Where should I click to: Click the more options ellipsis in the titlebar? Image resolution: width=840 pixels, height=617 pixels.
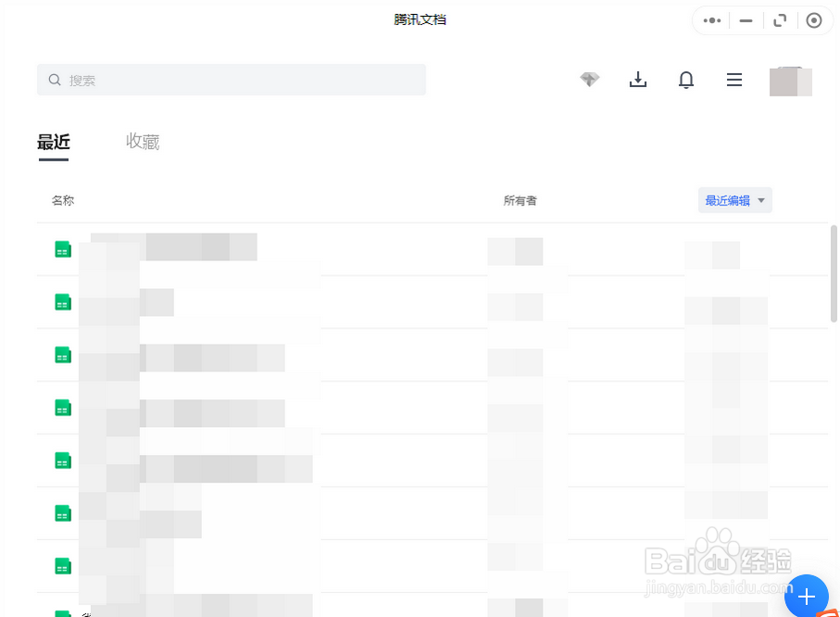(710, 19)
